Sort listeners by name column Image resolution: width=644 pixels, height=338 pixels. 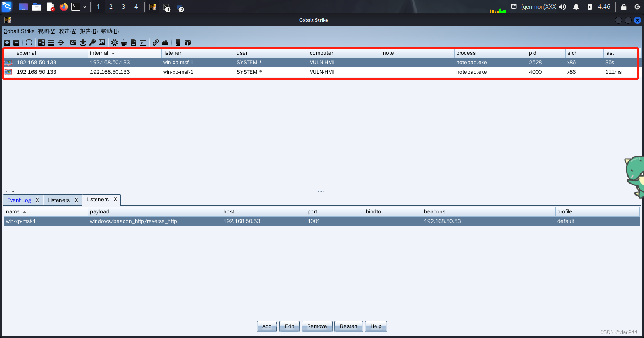pyautogui.click(x=46, y=212)
